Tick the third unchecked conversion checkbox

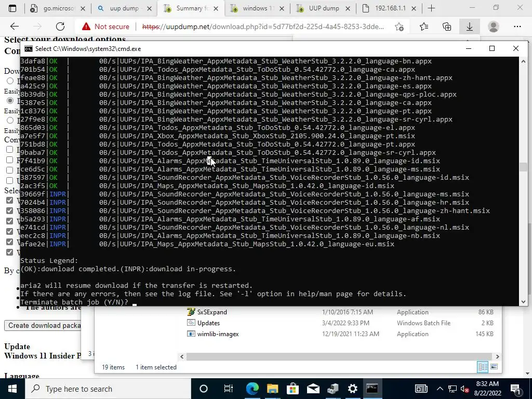pos(9,170)
